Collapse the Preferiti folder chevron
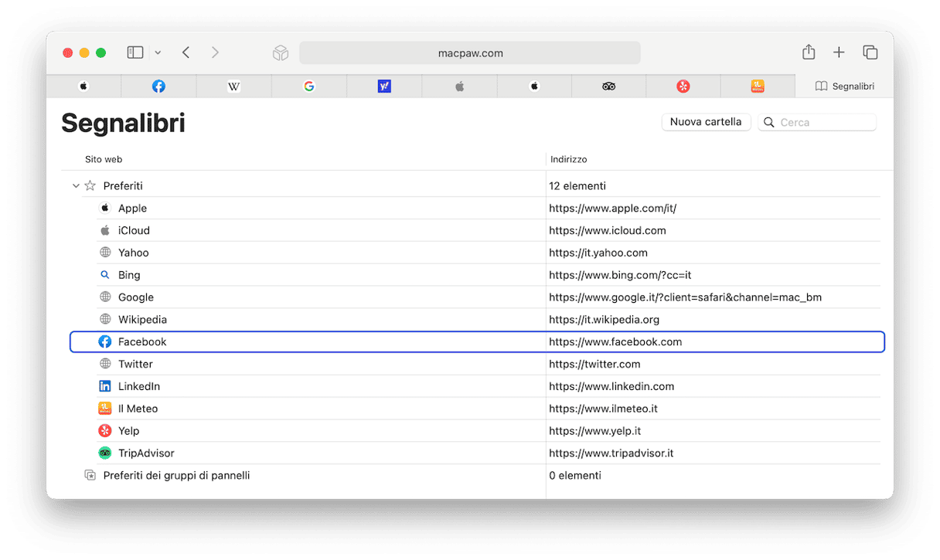This screenshot has height=560, width=940. coord(76,186)
